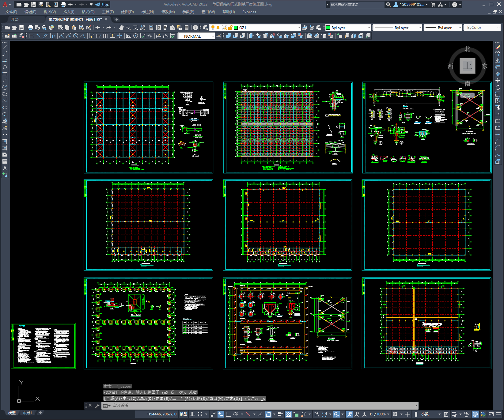Select the Multiline Text A tool
The width and height of the screenshot is (504, 420).
pos(5,168)
